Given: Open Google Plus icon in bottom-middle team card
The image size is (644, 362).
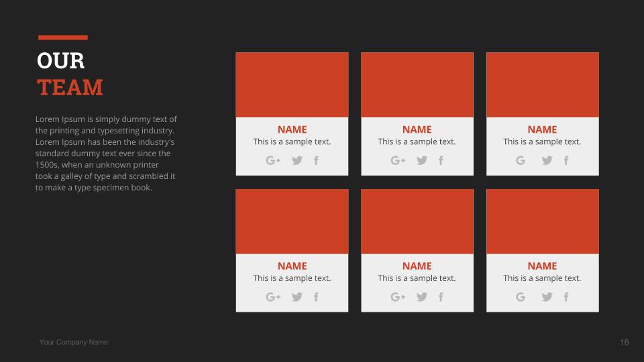Looking at the screenshot, I should coord(398,297).
